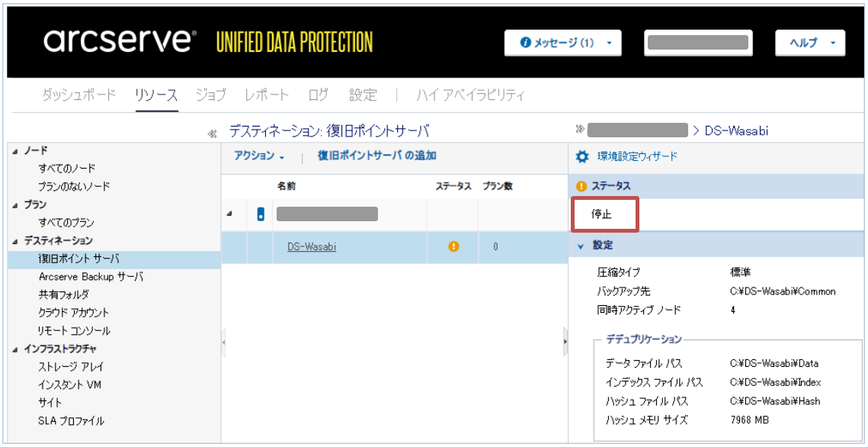Collapse the ノード tree group
868x447 pixels.
click(x=15, y=151)
